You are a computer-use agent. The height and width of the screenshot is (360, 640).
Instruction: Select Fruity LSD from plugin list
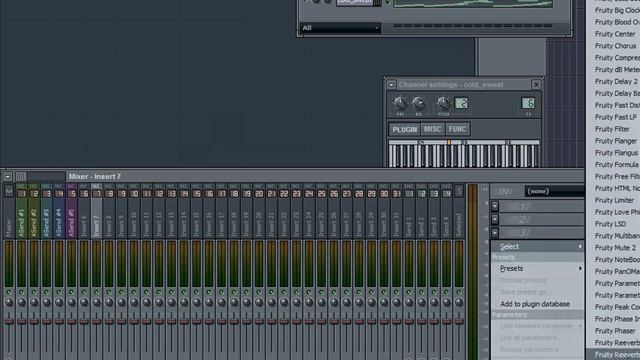610,224
